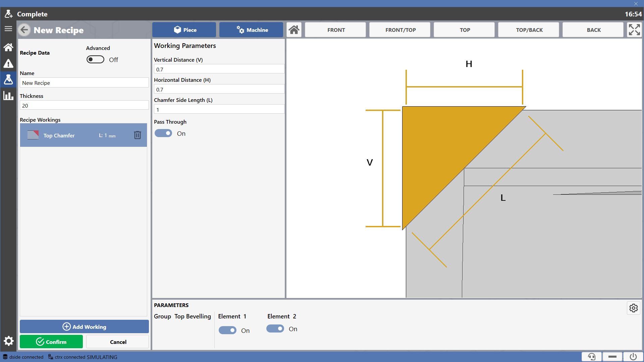Cancel the recipe creation
The width and height of the screenshot is (644, 362).
point(118,342)
